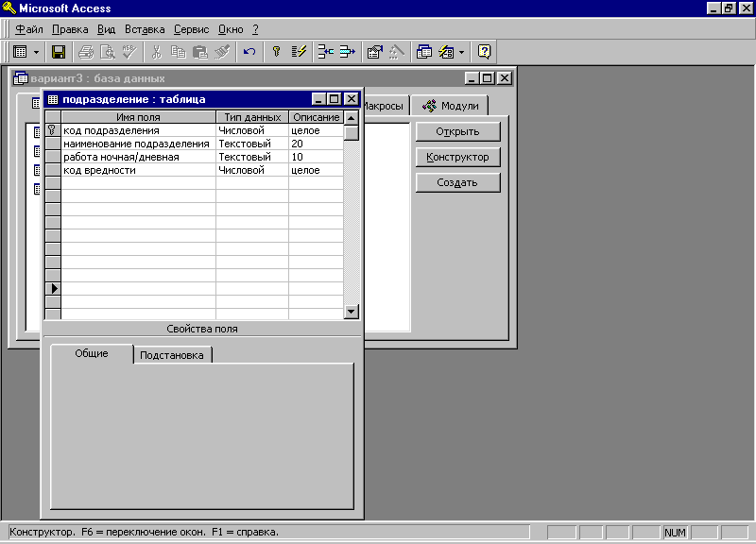Click the New Object toolbar icon
The image size is (756, 544).
pyautogui.click(x=446, y=52)
